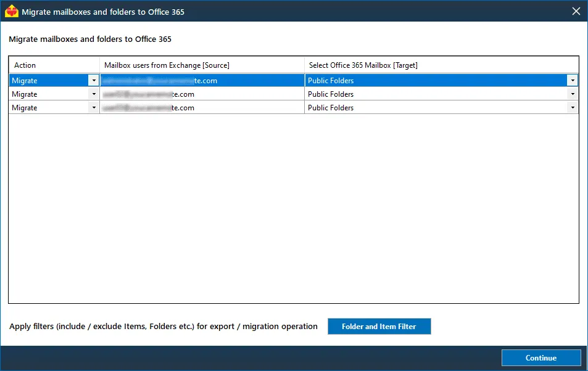This screenshot has width=588, height=371.
Task: Open Action dropdown in the highlighted first row
Action: point(94,80)
